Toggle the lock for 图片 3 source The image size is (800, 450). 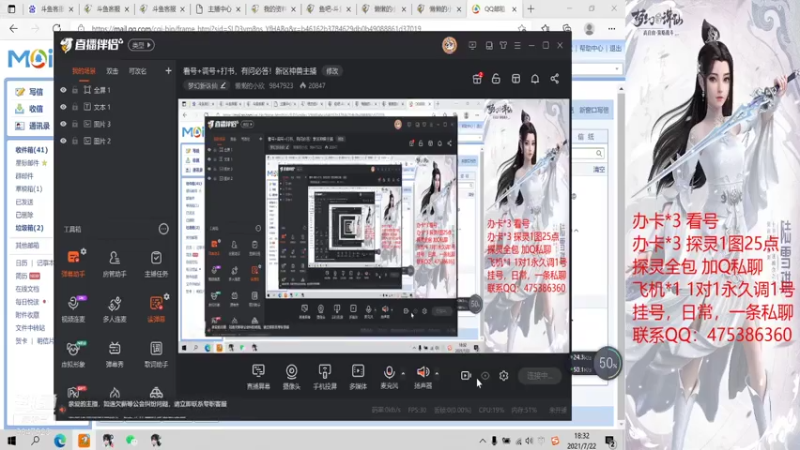(75, 124)
